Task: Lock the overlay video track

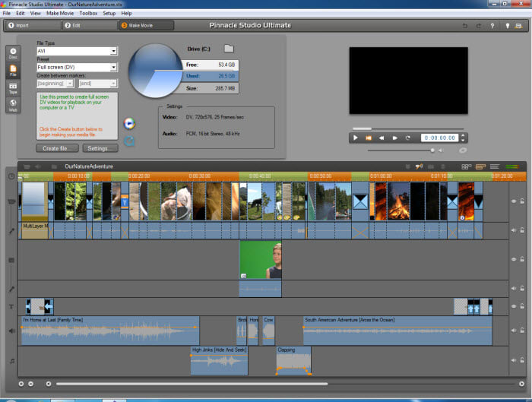Action: (x=523, y=259)
